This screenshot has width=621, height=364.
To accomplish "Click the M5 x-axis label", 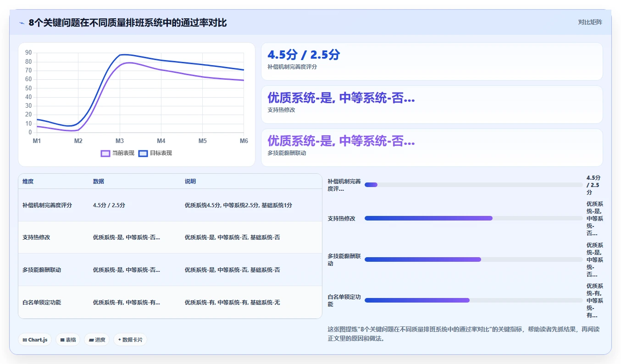I will point(202,141).
